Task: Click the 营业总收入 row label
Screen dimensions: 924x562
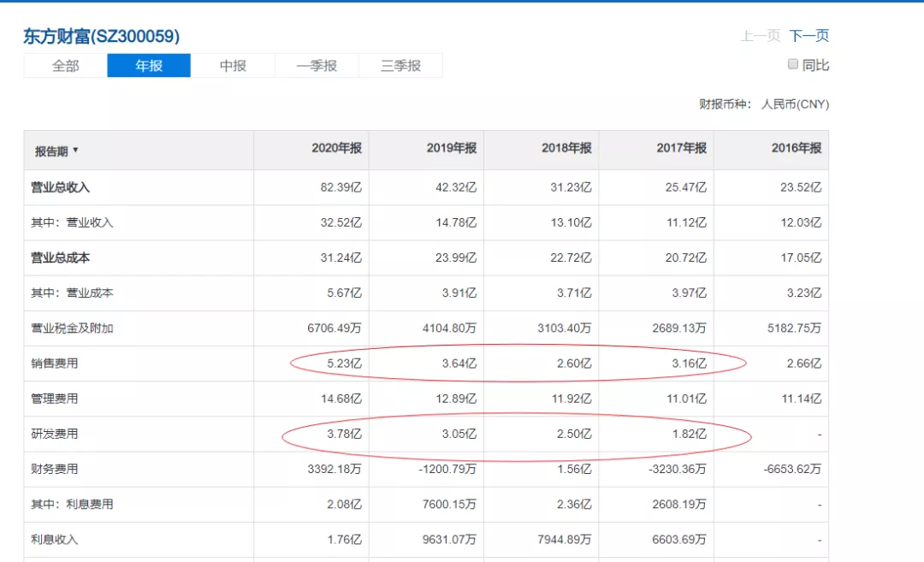Action: point(61,187)
